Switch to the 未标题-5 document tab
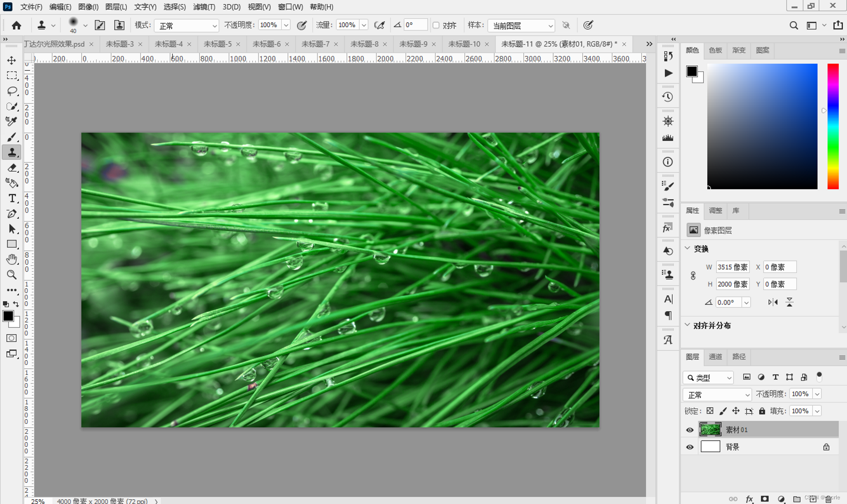Image resolution: width=847 pixels, height=504 pixels. click(x=217, y=44)
